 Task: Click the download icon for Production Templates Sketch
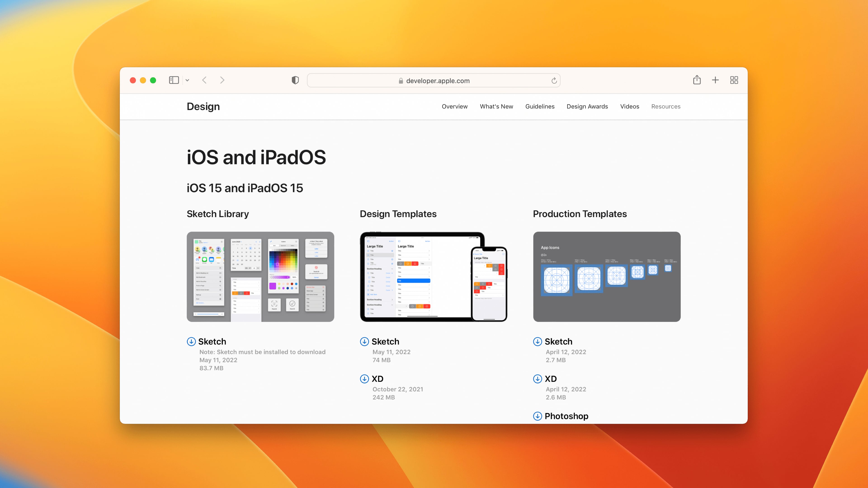click(538, 342)
